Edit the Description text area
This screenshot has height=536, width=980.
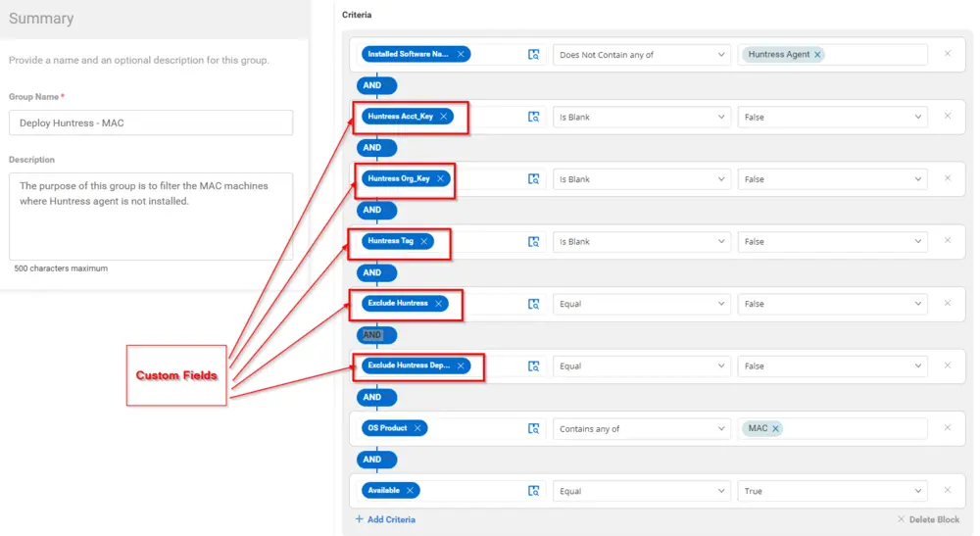click(x=151, y=217)
